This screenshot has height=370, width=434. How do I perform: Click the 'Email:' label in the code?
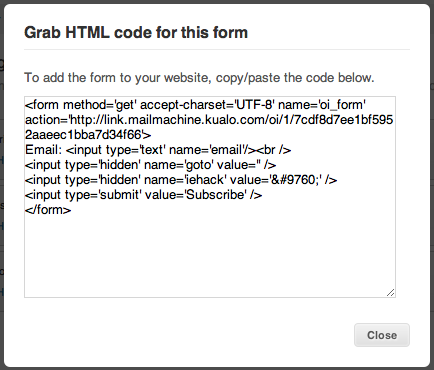pyautogui.click(x=44, y=150)
